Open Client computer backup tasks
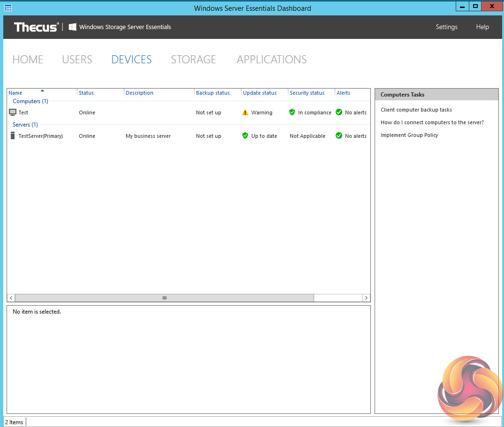Image resolution: width=504 pixels, height=427 pixels. [416, 110]
